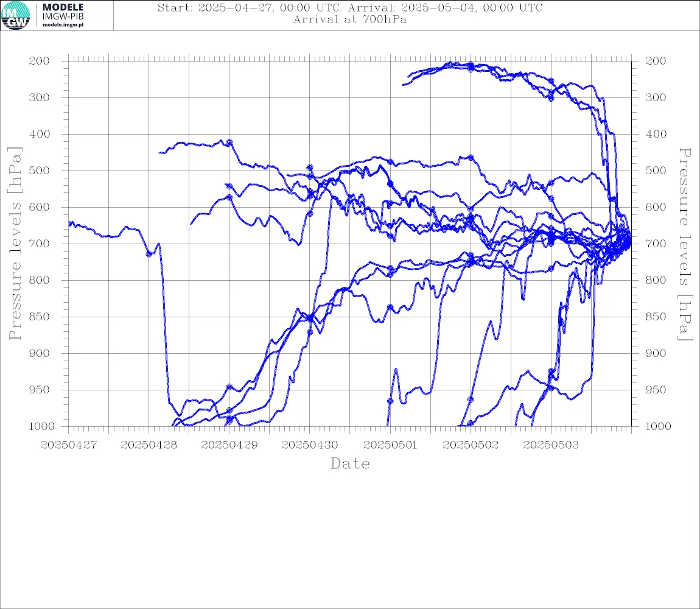Click the right axis 600 label
Image resolution: width=700 pixels, height=609 pixels.
(656, 207)
